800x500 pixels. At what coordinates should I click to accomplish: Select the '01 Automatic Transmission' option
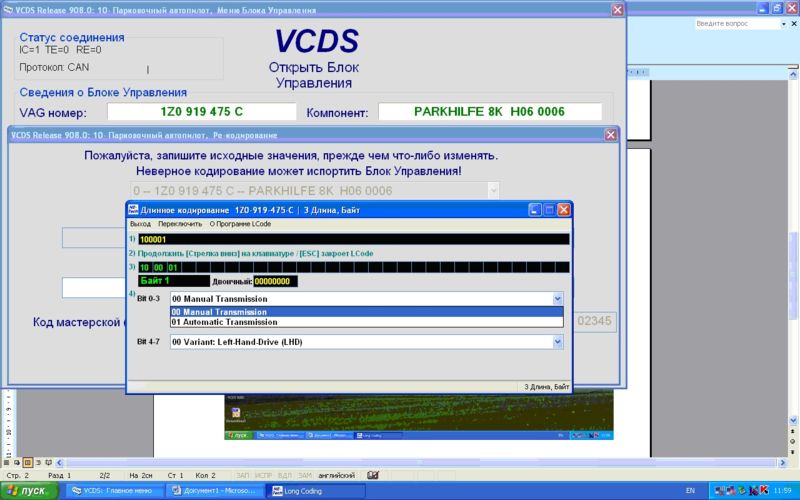coord(366,322)
